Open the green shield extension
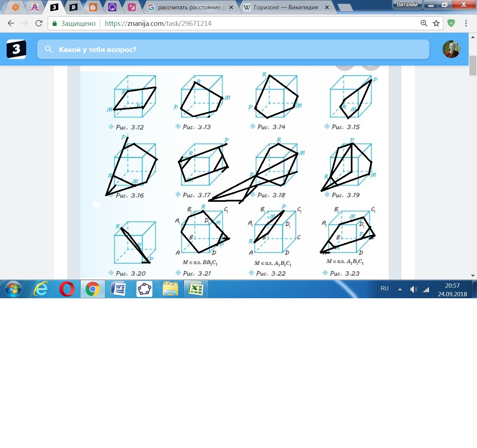Screen dimensions: 477x448 coord(451,23)
